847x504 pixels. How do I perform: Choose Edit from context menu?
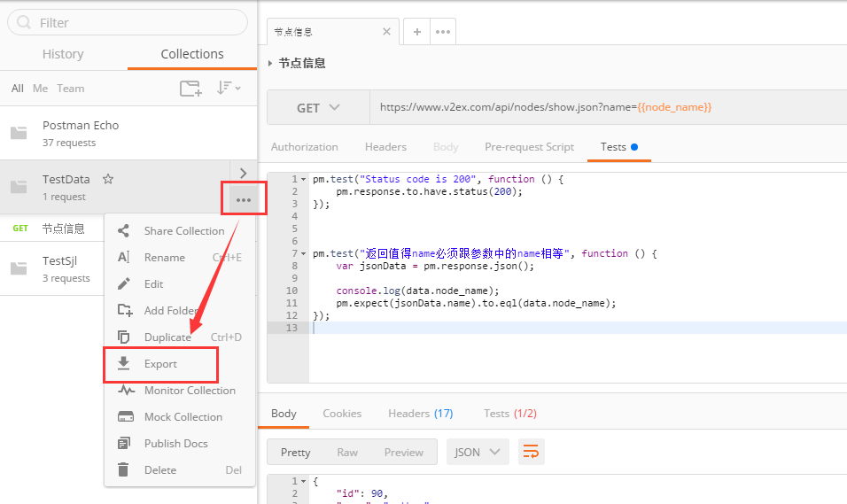(179, 283)
